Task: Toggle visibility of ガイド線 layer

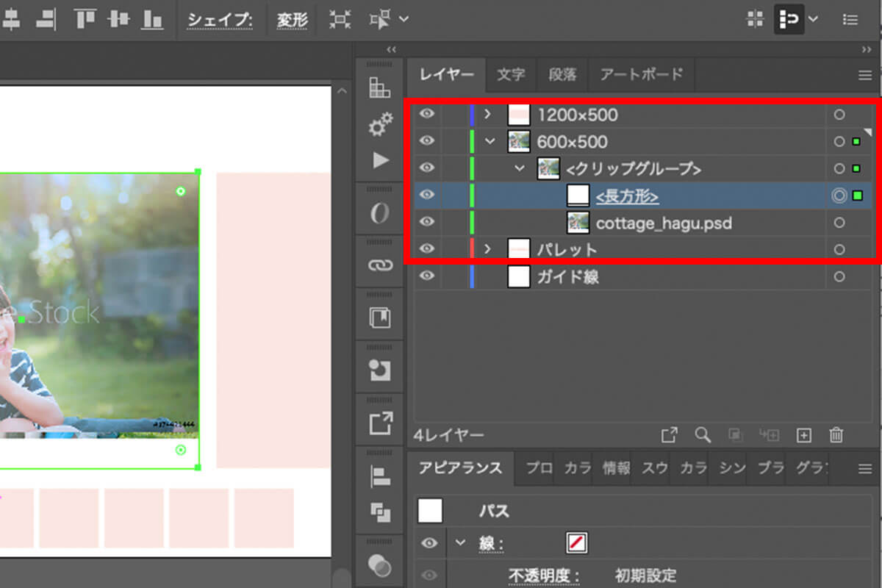Action: pyautogui.click(x=427, y=276)
